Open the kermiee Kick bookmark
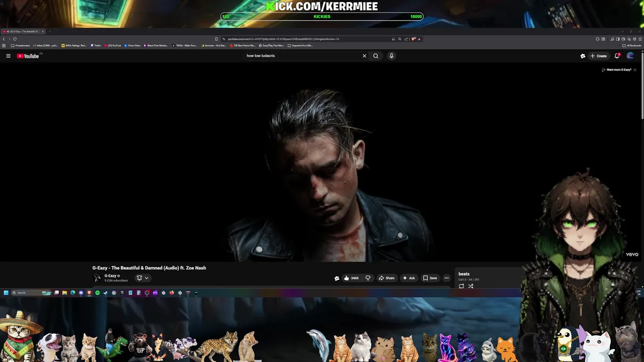644x362 pixels. (x=214, y=45)
